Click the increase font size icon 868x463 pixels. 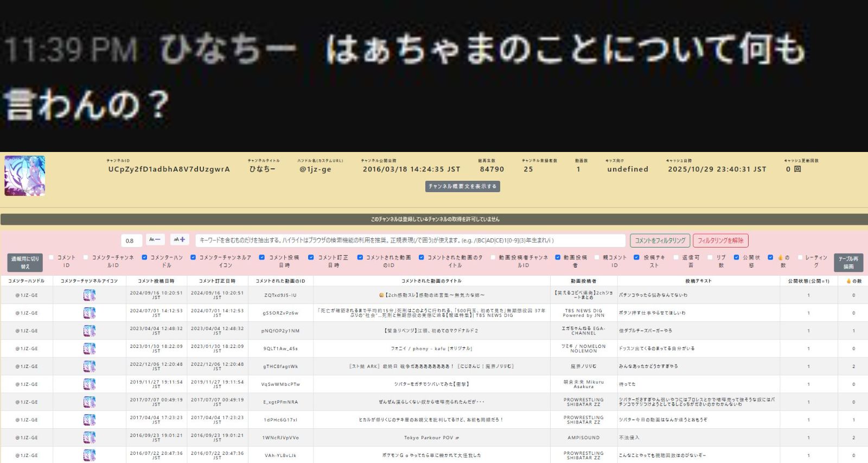tap(180, 240)
